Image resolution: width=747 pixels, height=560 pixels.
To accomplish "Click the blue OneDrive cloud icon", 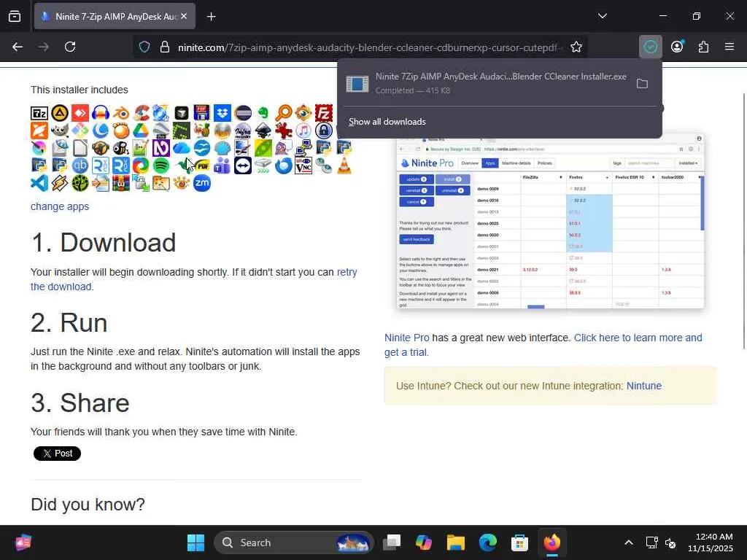I will pos(182,147).
